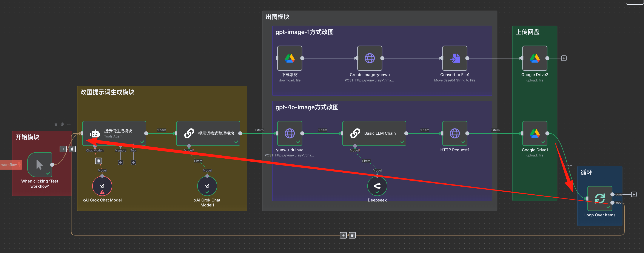This screenshot has height=253, width=644.
Task: Click the Tool connector label
Action: point(134,150)
